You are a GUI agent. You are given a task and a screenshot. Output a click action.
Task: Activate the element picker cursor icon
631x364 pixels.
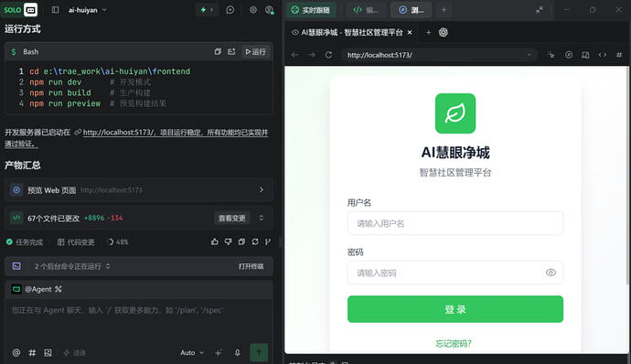(x=551, y=55)
